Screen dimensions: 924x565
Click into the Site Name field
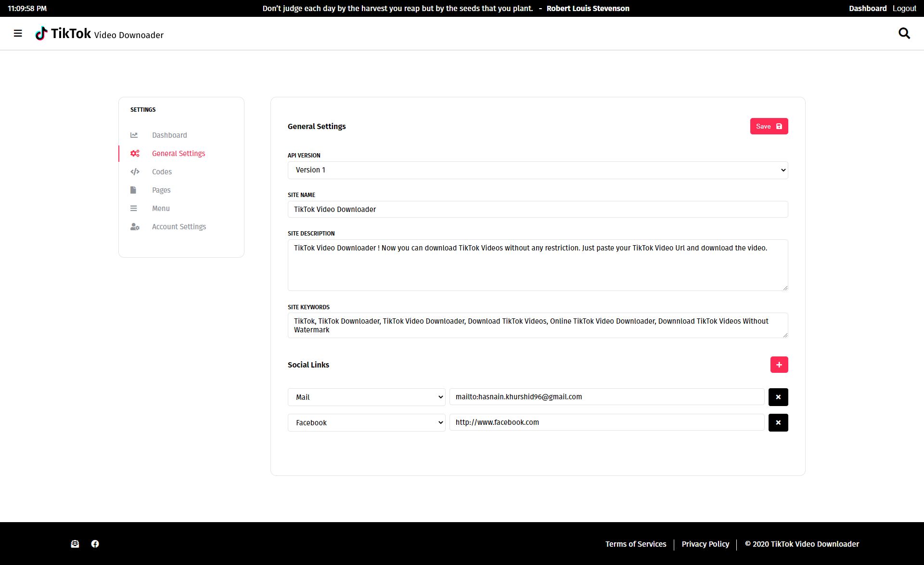pyautogui.click(x=538, y=210)
